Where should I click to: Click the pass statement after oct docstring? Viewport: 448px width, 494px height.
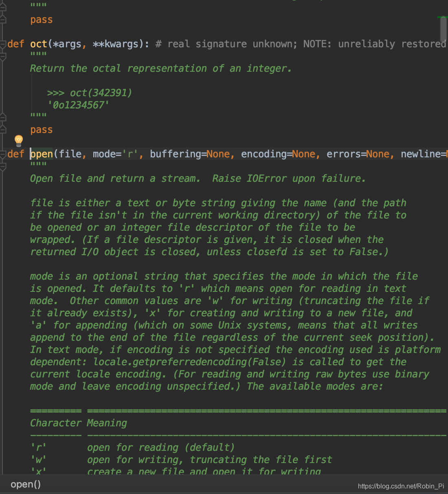coord(42,130)
